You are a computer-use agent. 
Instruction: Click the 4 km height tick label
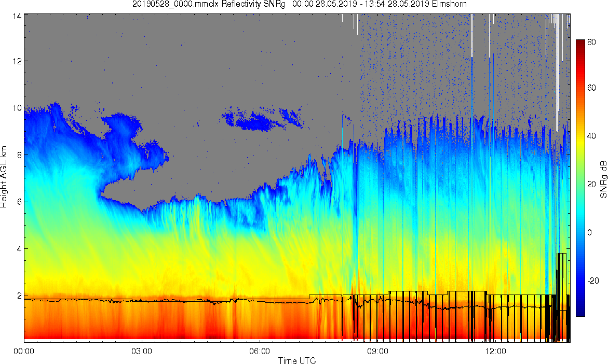pos(19,249)
